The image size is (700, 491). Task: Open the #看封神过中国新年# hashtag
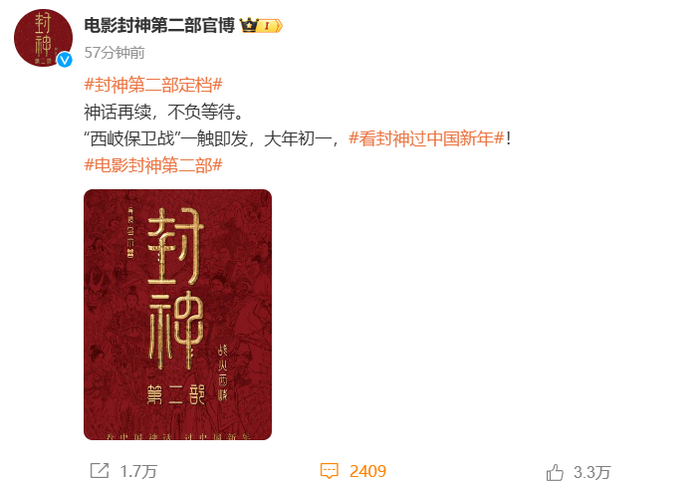tap(426, 138)
